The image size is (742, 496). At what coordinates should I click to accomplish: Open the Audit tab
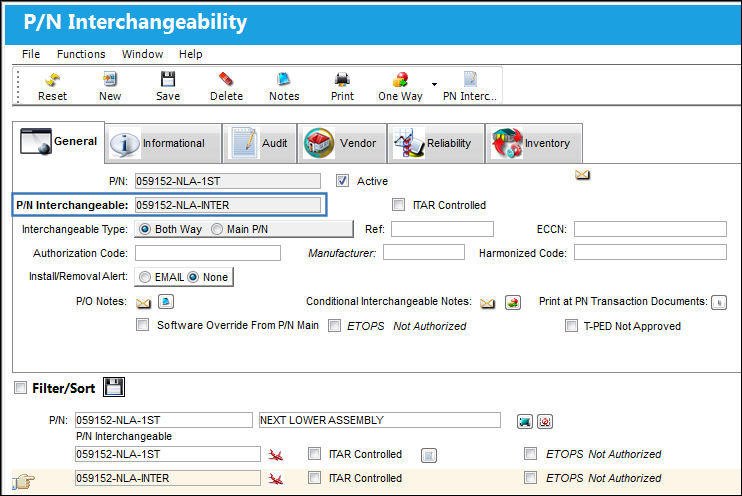pos(260,143)
